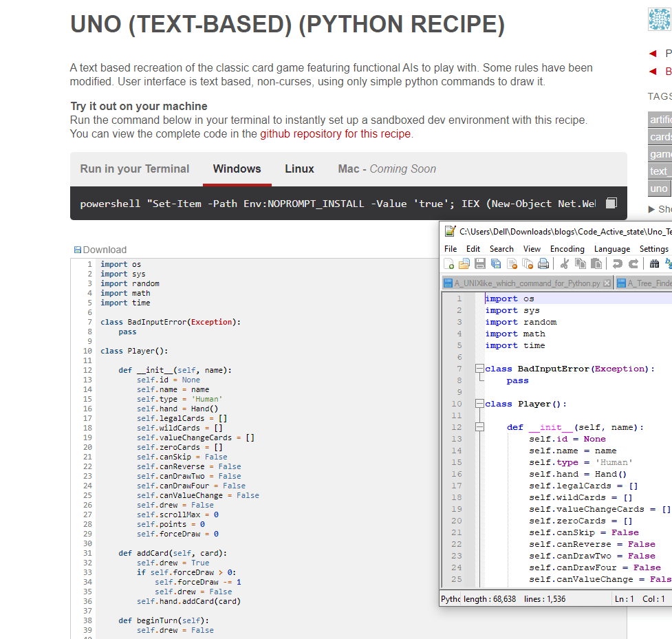Collapse the BadInputError class fold marker
The image size is (672, 639).
pos(479,369)
